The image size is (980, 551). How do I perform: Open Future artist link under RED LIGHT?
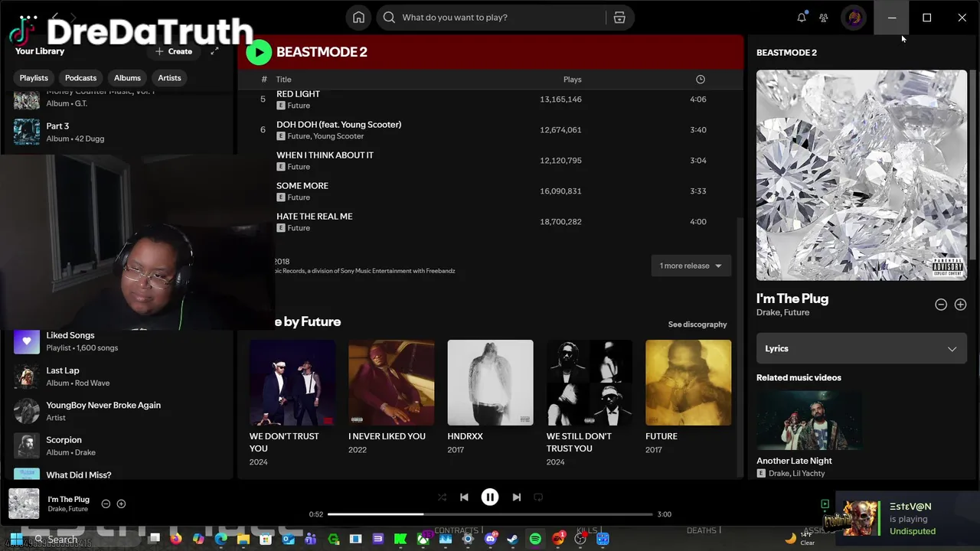click(x=299, y=106)
